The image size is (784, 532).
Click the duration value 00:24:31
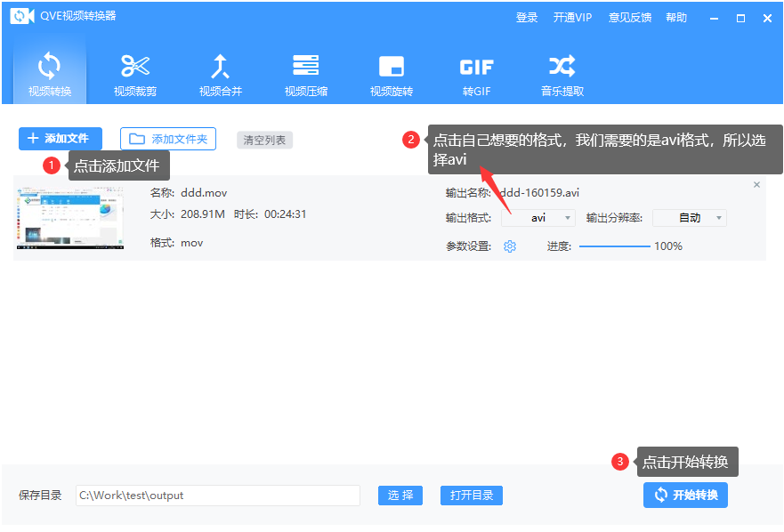point(285,214)
